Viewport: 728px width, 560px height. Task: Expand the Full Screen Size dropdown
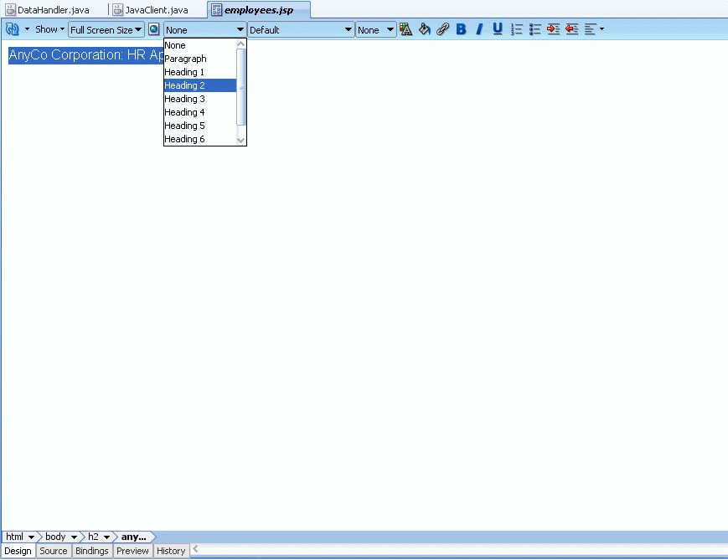(x=106, y=29)
